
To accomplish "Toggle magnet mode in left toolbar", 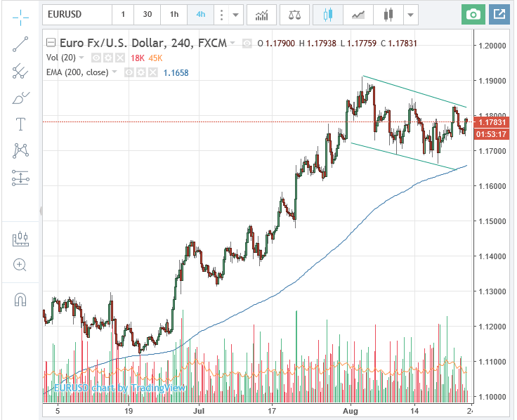I will coord(20,300).
